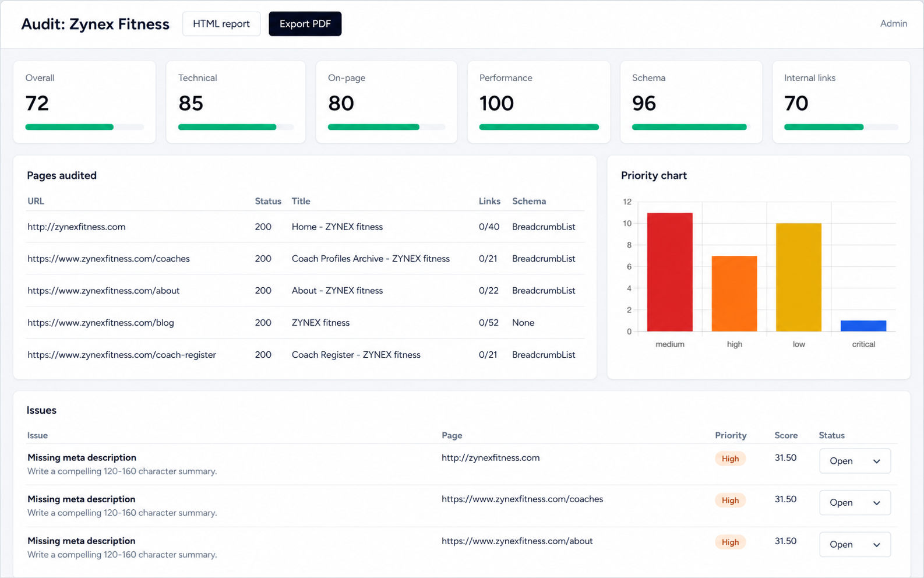Click the blue critical bar in Priority chart
The height and width of the screenshot is (578, 924).
(863, 326)
